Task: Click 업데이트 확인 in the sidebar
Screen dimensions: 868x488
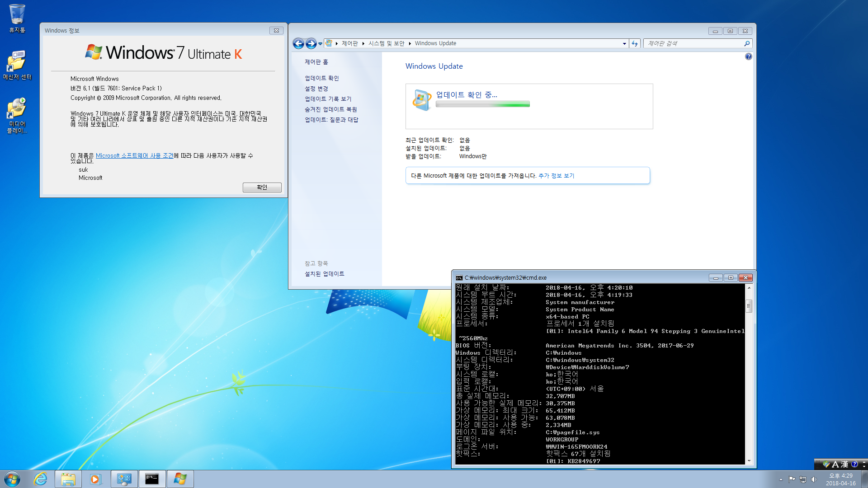Action: [x=322, y=78]
